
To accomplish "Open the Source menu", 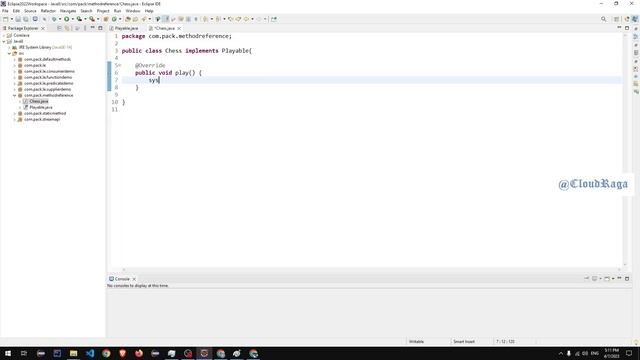I will [30, 11].
